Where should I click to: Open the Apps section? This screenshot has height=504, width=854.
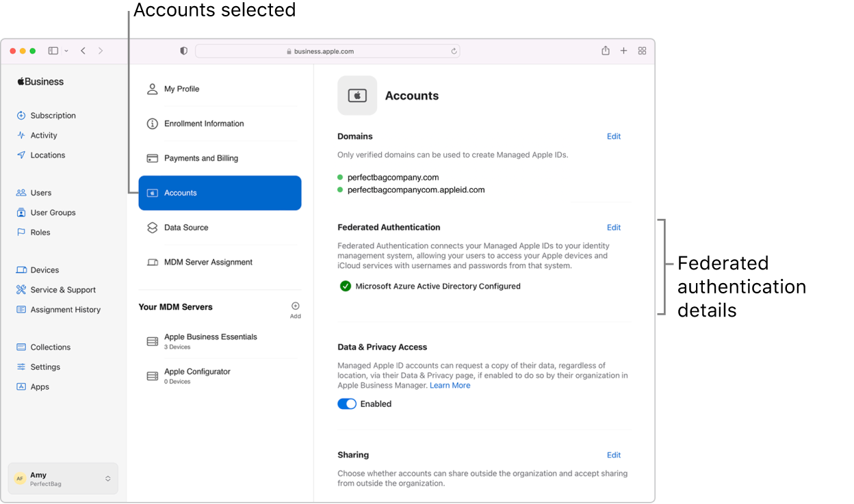pos(38,386)
